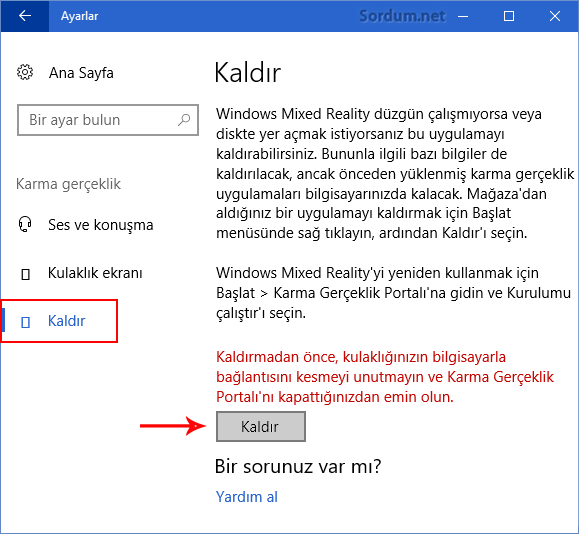The height and width of the screenshot is (534, 579).
Task: Click the gray Kaldır button
Action: click(261, 427)
